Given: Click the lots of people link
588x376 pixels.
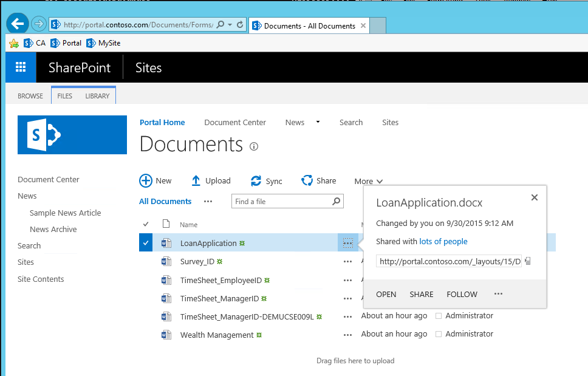Looking at the screenshot, I should click(x=443, y=241).
